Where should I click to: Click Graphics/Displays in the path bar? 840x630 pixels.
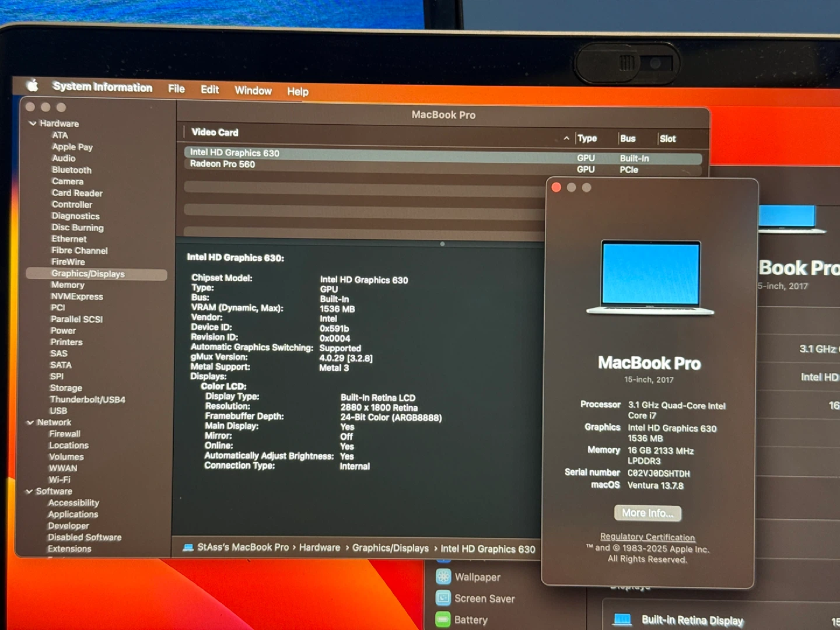click(390, 548)
